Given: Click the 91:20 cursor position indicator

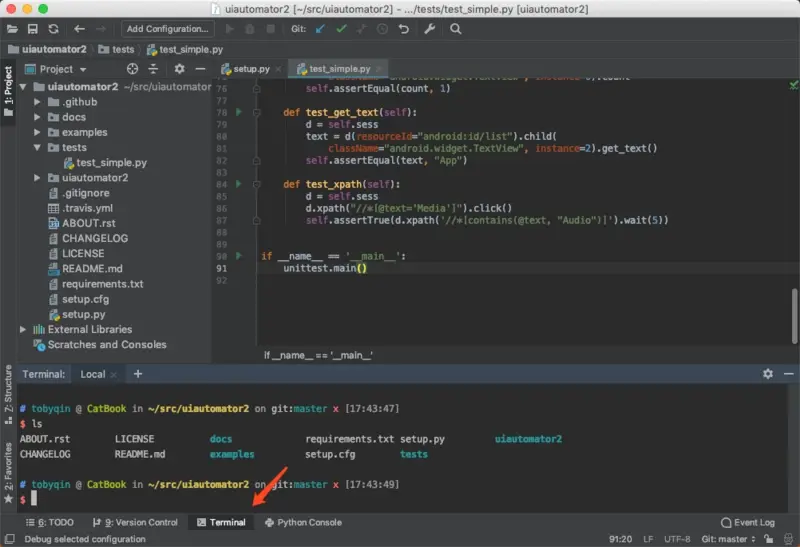Looking at the screenshot, I should coord(620,539).
